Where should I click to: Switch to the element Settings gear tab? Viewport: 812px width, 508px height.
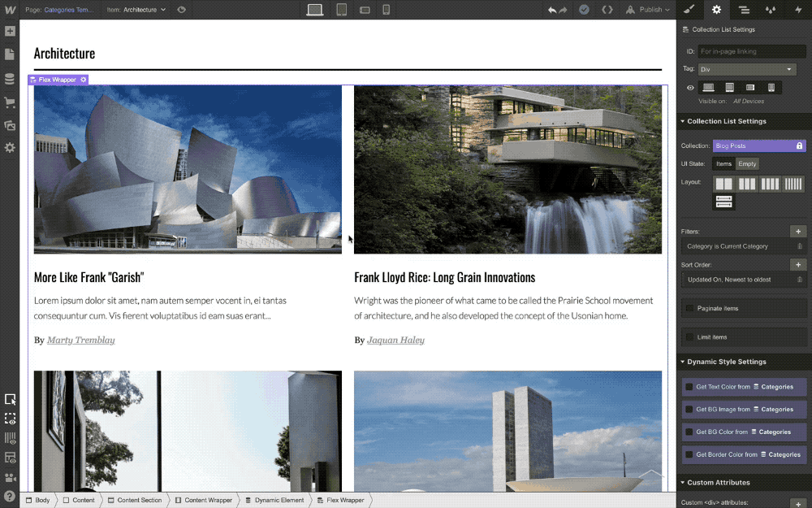pyautogui.click(x=716, y=9)
